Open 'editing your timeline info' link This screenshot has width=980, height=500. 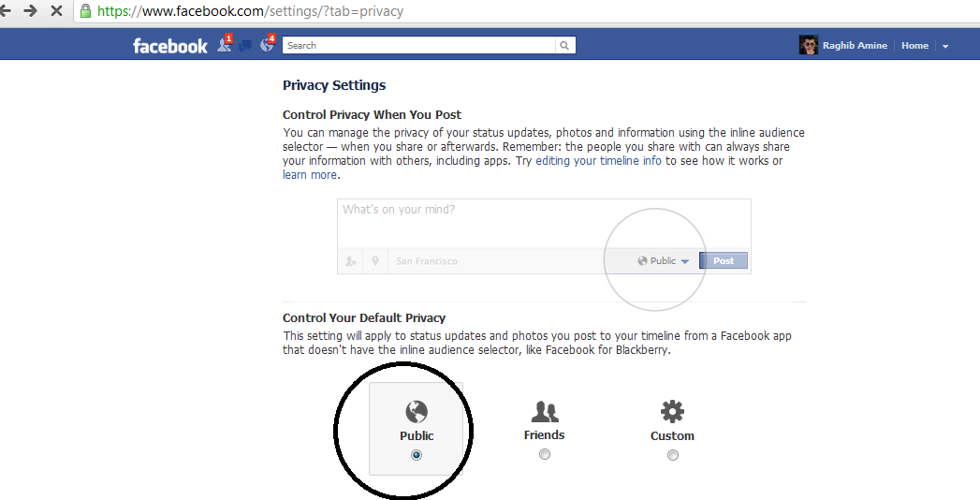pos(598,161)
